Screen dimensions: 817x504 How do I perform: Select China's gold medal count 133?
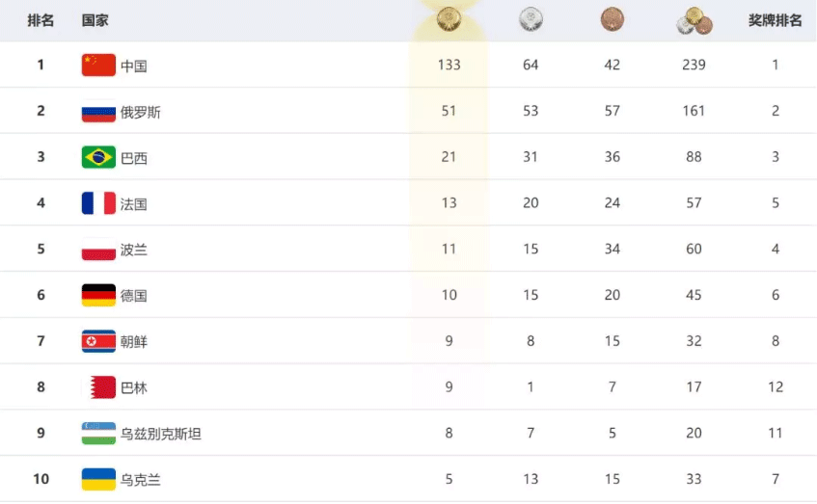[449, 66]
